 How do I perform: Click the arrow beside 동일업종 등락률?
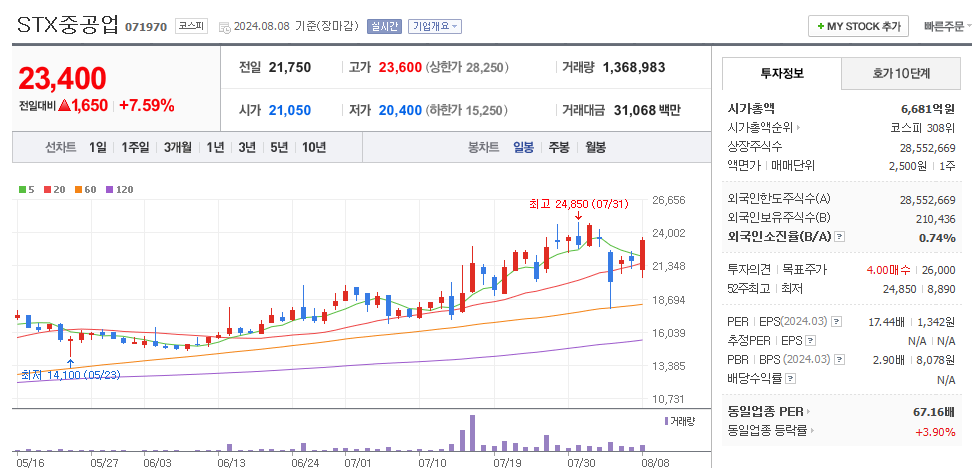813,431
